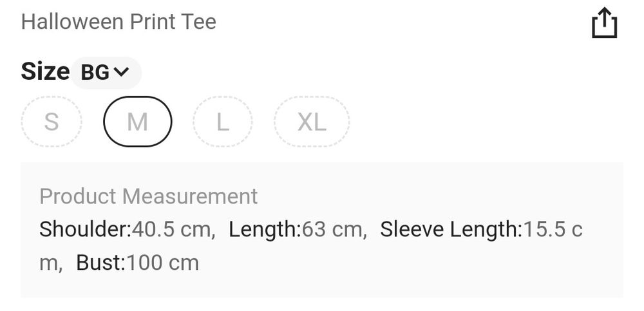Tap the 100 cm bust value
644x311 pixels.
(x=163, y=263)
